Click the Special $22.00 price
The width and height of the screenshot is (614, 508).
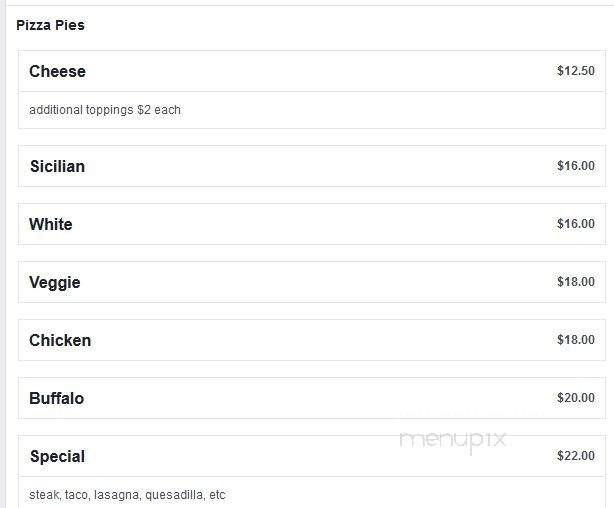tap(576, 456)
